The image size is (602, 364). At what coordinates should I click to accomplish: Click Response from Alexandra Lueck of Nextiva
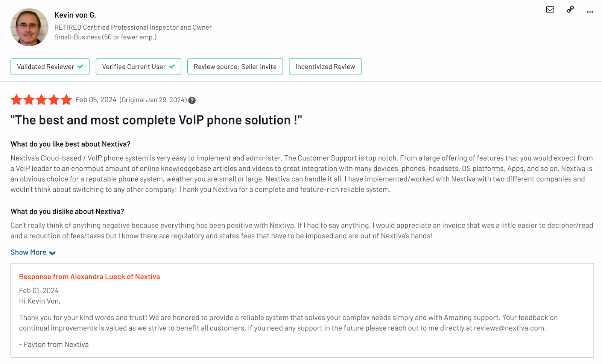pos(90,277)
